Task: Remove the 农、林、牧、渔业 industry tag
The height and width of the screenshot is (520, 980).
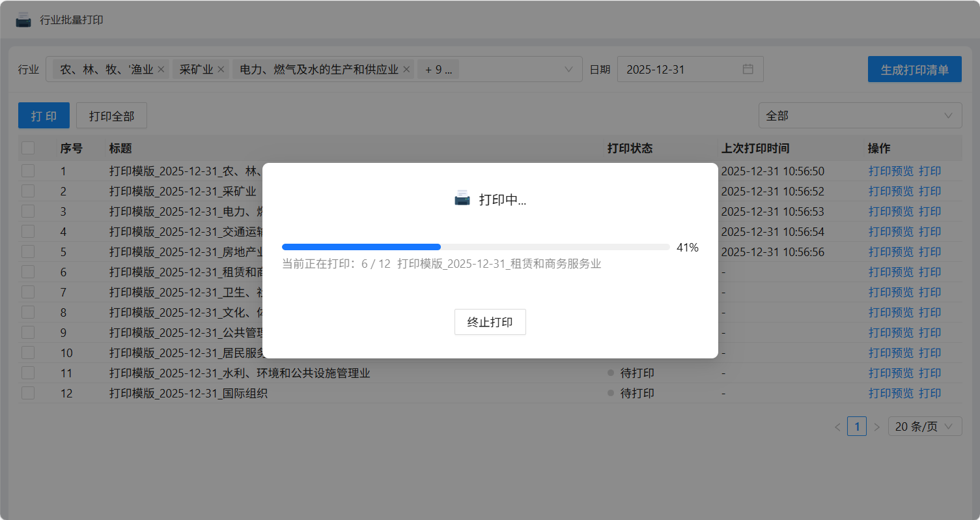Action: click(161, 70)
